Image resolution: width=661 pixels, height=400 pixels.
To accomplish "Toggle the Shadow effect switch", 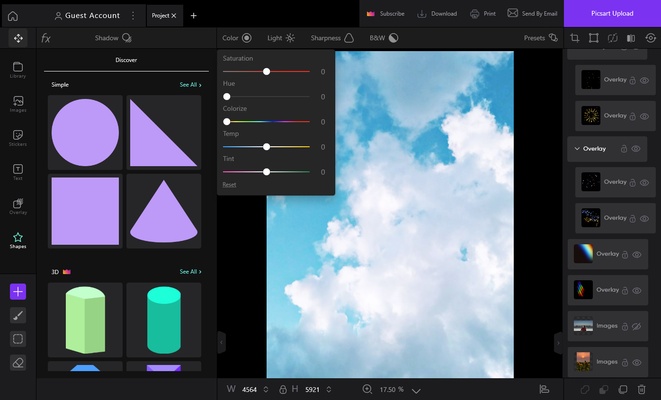I will click(x=126, y=38).
